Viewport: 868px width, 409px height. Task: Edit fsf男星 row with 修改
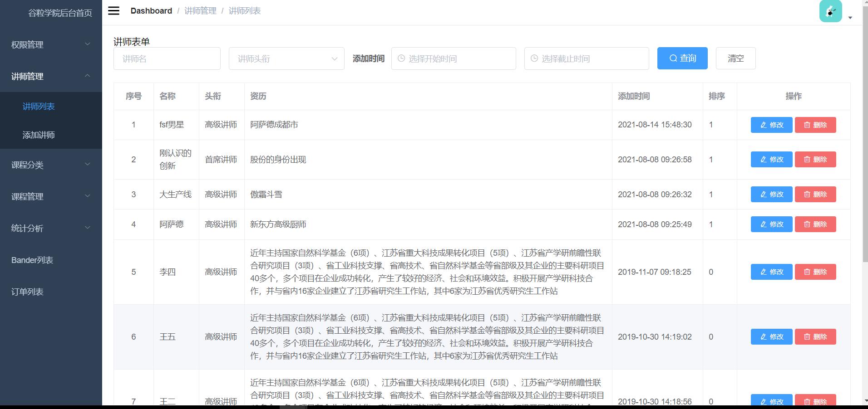(771, 125)
